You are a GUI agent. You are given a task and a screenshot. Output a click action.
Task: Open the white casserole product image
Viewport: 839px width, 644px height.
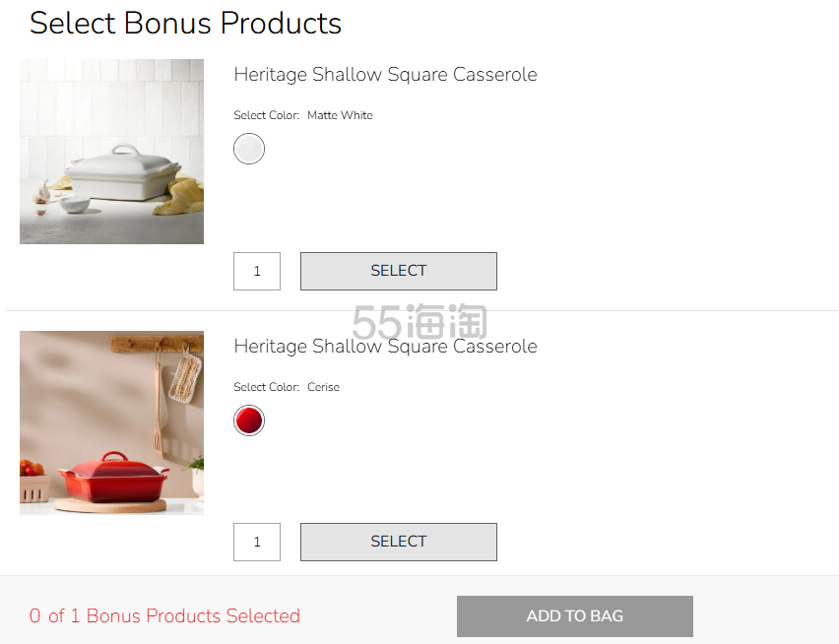tap(111, 152)
